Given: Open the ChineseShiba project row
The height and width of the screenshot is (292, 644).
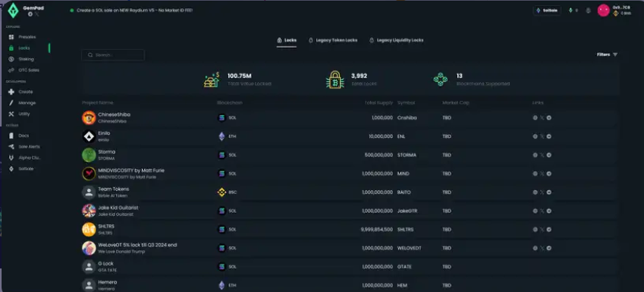Looking at the screenshot, I should click(349, 118).
